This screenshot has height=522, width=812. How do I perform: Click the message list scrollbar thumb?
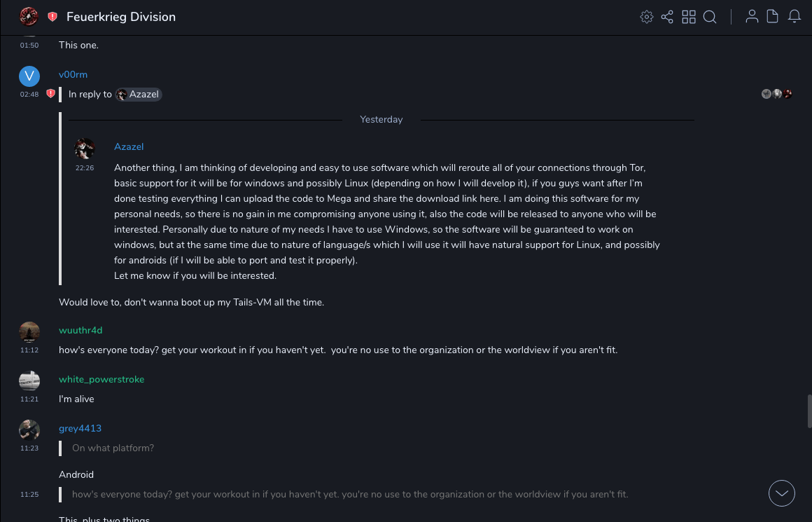[x=809, y=411]
